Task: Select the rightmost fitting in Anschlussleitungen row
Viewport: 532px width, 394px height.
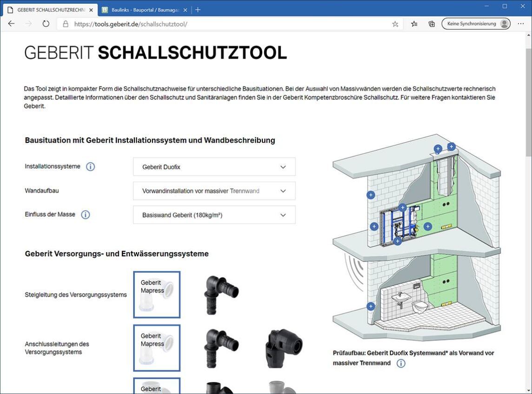Action: click(x=284, y=348)
